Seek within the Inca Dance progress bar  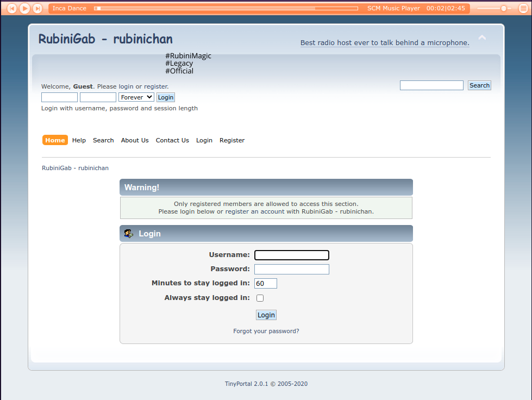click(x=226, y=8)
